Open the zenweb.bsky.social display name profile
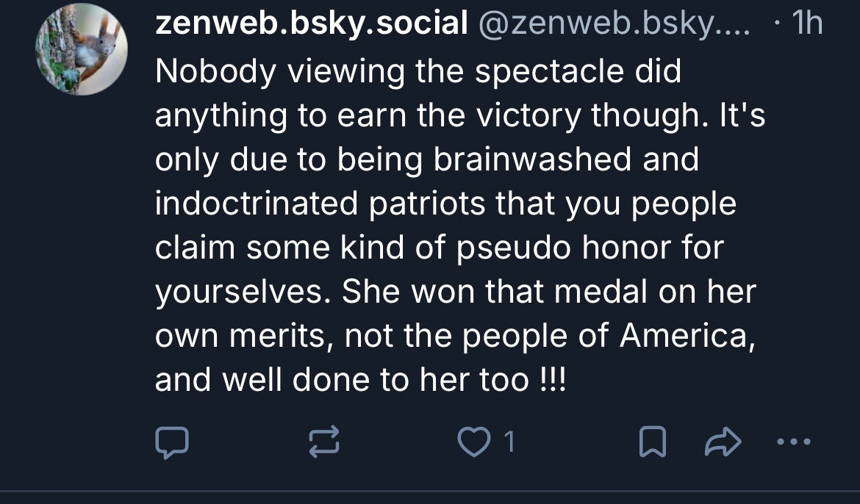Viewport: 860px width, 504px height. (311, 24)
